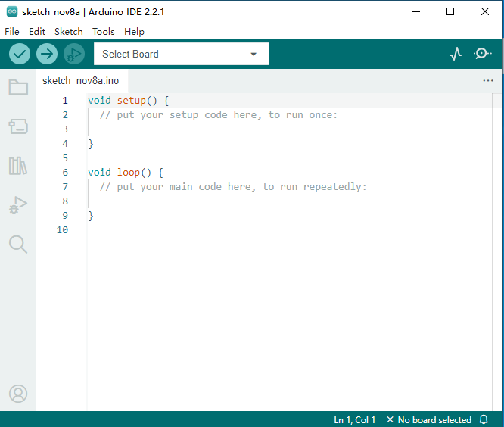Open the Boards Manager sidebar panel
Viewport: 504px width, 427px height.
click(18, 126)
